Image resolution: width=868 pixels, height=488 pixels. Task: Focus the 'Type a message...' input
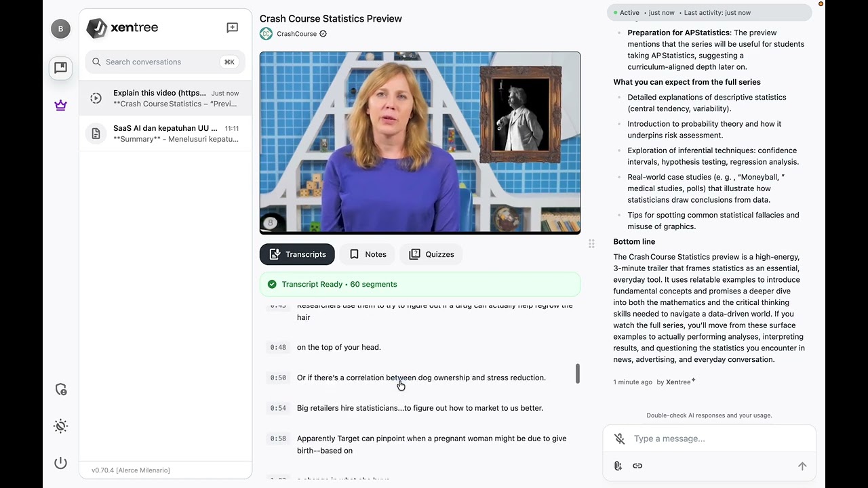pos(709,439)
